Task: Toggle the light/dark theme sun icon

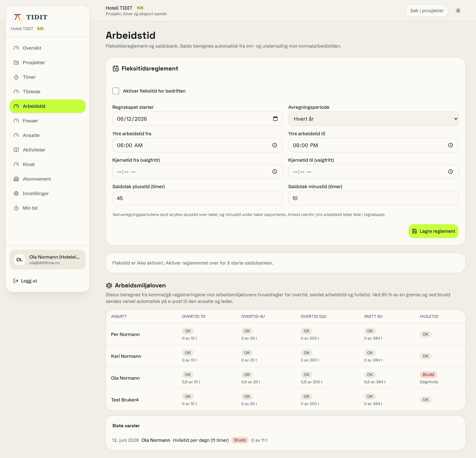Action: coord(458,10)
